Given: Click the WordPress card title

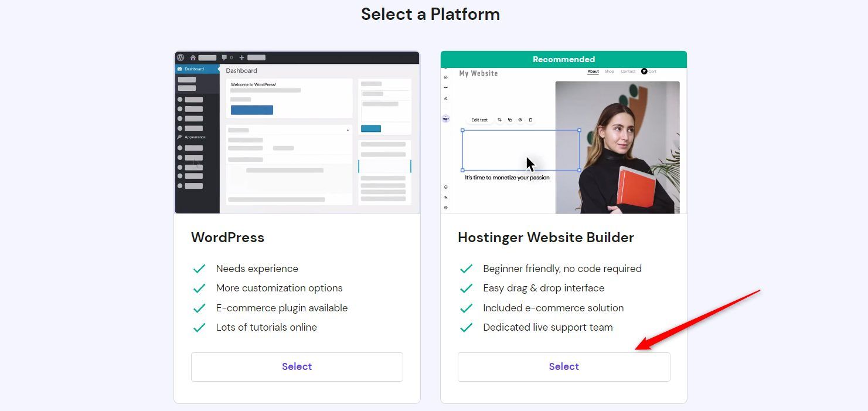Looking at the screenshot, I should 227,237.
